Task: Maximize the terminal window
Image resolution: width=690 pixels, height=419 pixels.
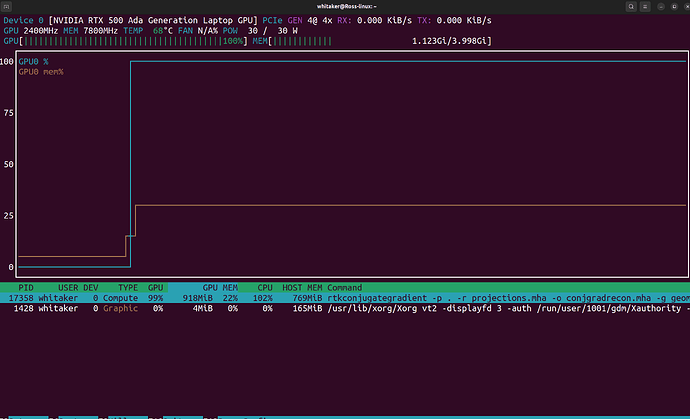Action: (674, 7)
